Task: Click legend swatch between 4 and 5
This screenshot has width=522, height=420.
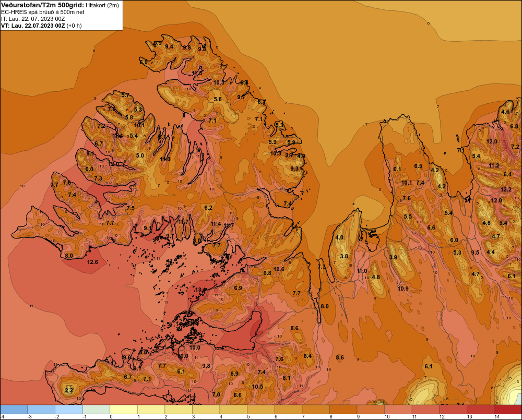Action: [x=233, y=410]
